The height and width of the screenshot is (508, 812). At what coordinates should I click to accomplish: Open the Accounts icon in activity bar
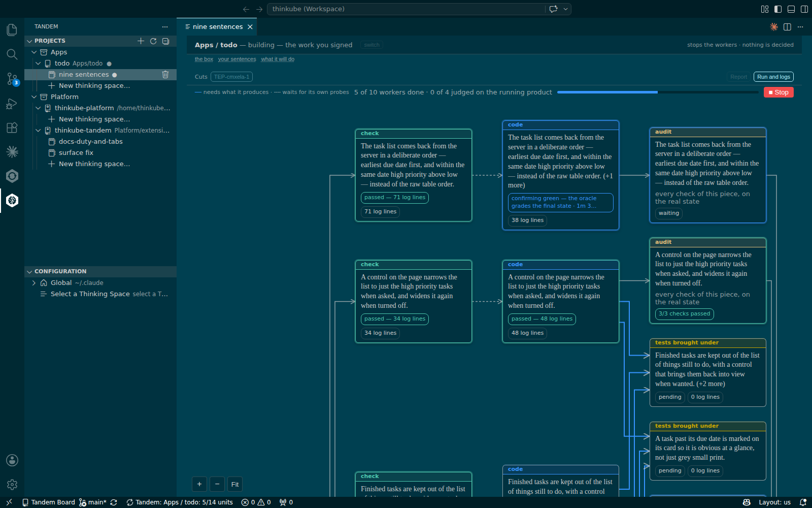click(x=12, y=460)
